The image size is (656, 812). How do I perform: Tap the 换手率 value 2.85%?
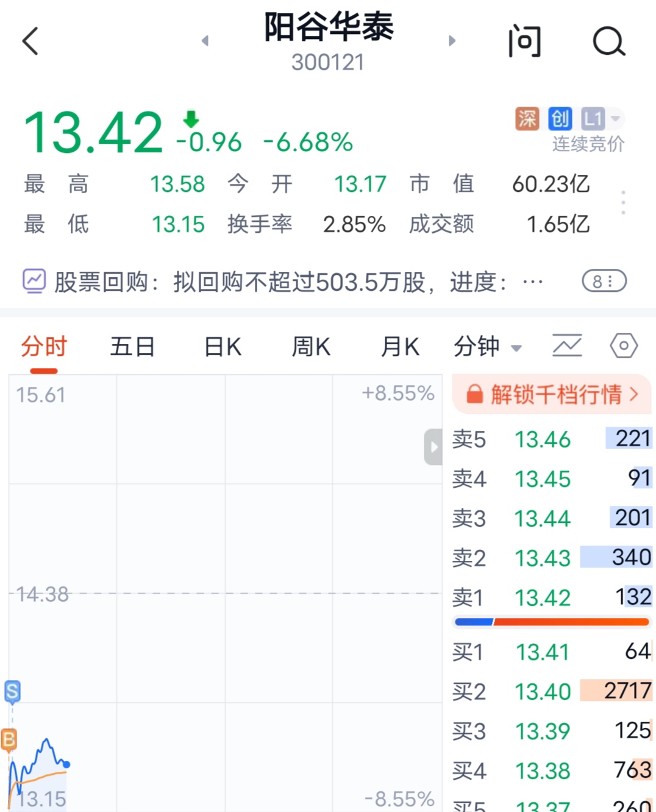click(x=354, y=224)
